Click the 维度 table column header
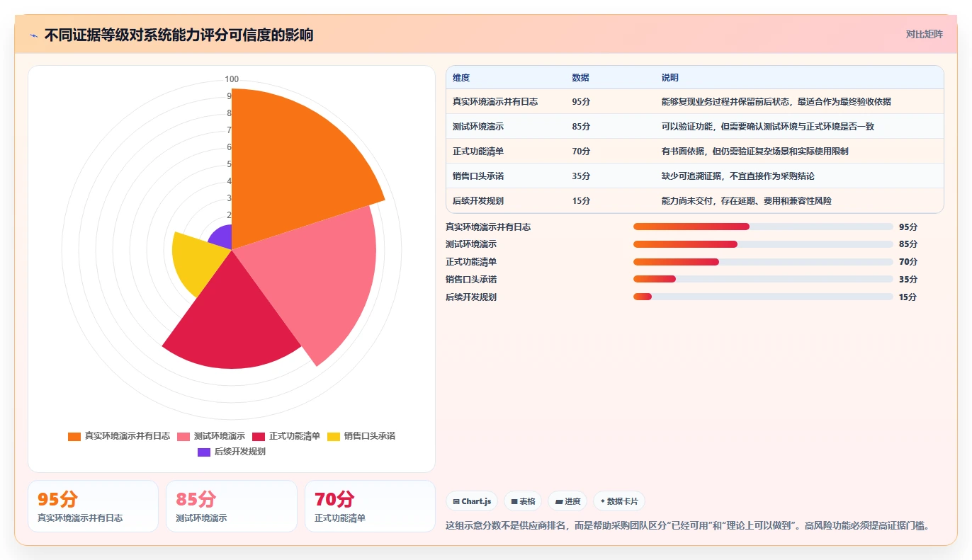The image size is (972, 560). pyautogui.click(x=461, y=78)
